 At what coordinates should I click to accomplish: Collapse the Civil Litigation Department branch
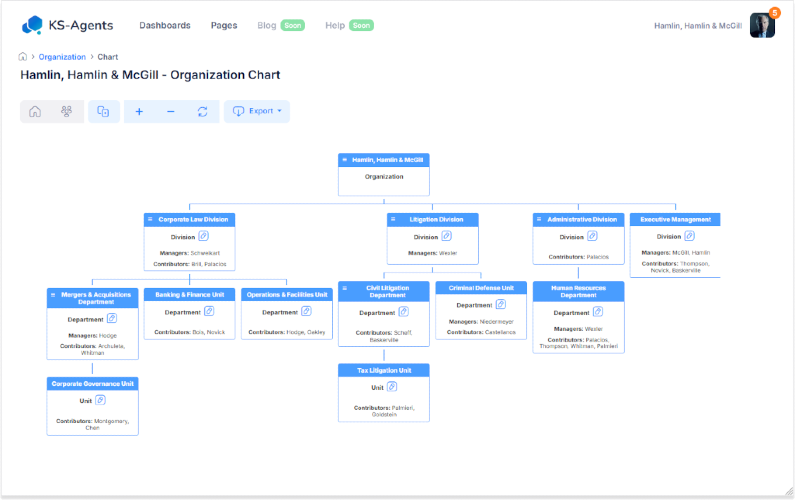(x=345, y=288)
